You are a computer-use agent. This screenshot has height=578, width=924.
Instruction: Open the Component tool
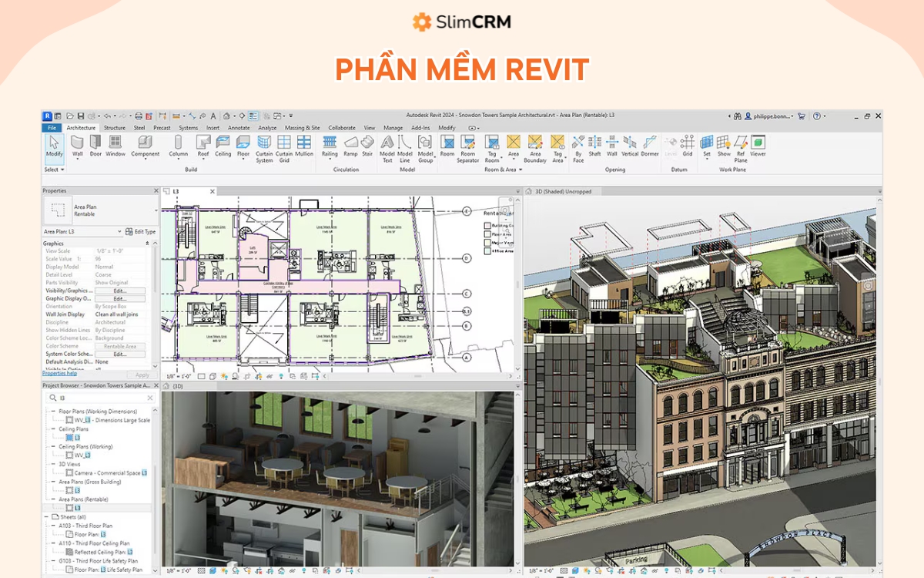(145, 146)
